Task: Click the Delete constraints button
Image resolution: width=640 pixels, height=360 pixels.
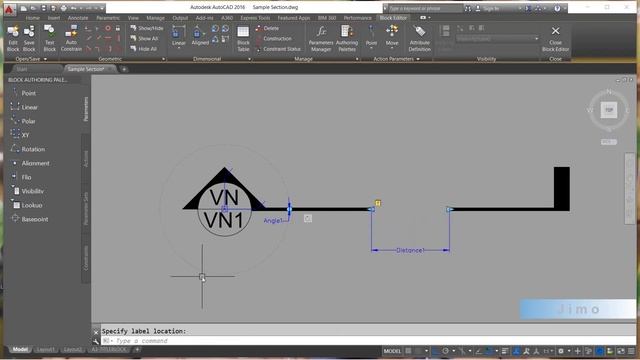Action: [x=267, y=28]
